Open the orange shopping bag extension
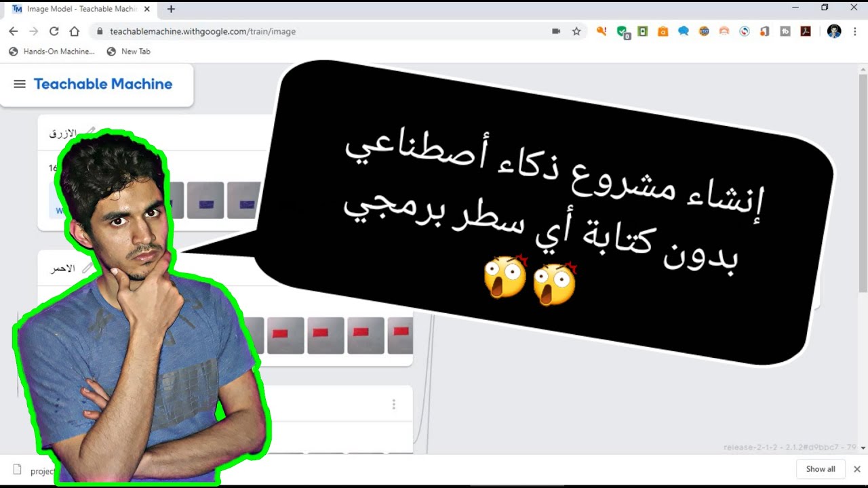This screenshot has height=488, width=868. tap(663, 31)
